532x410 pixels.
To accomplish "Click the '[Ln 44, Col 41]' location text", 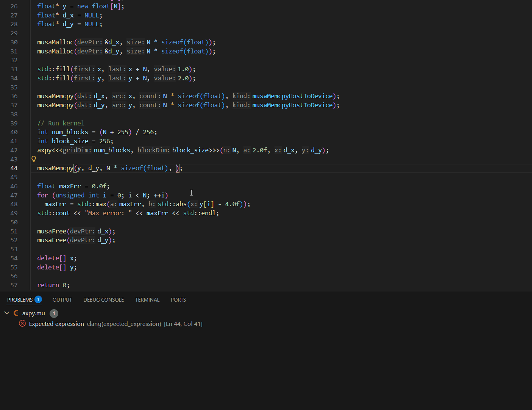I will (x=183, y=324).
